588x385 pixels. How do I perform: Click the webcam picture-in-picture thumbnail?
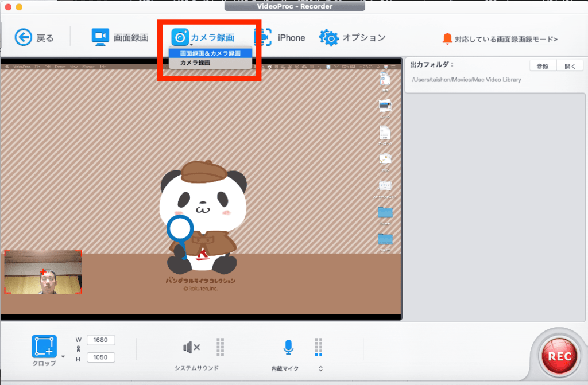pos(43,272)
